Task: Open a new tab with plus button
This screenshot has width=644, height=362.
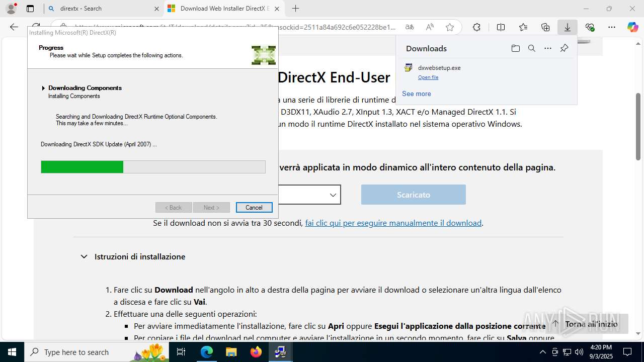Action: click(295, 9)
